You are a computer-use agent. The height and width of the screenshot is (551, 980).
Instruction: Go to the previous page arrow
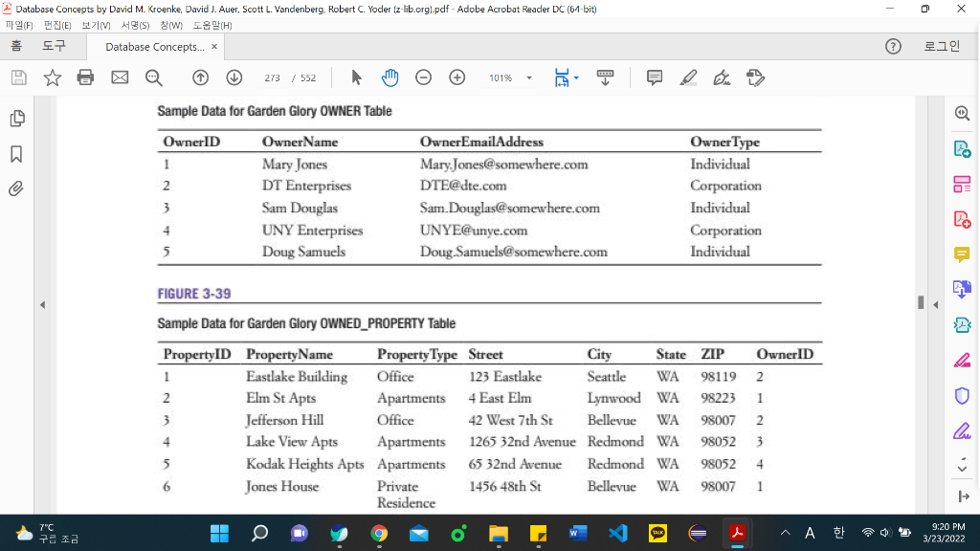(x=200, y=77)
